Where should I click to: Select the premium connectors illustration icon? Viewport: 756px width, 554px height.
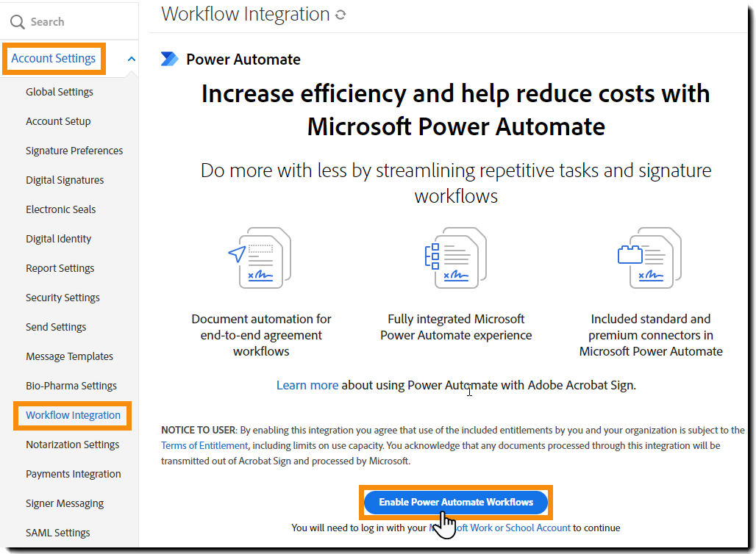650,258
